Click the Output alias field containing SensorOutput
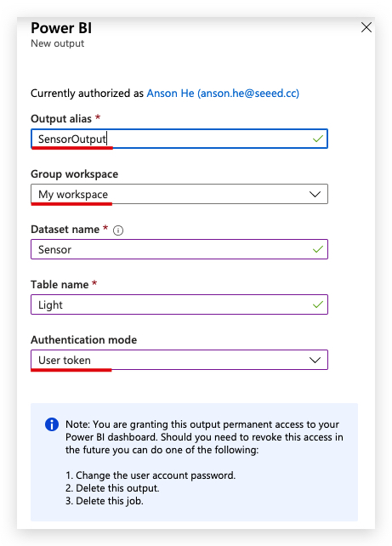Screen dimensions: 392x546 point(179,139)
